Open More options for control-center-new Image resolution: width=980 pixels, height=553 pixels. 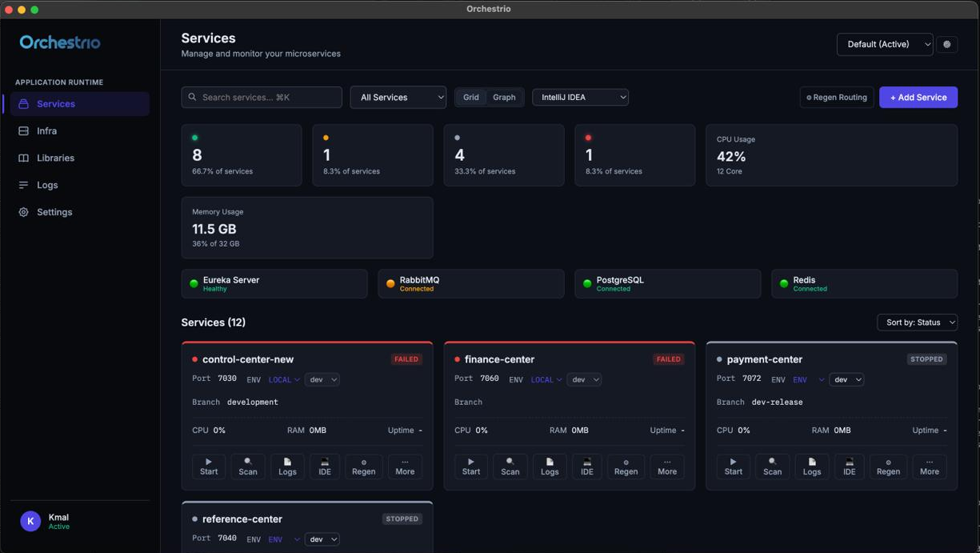(405, 467)
